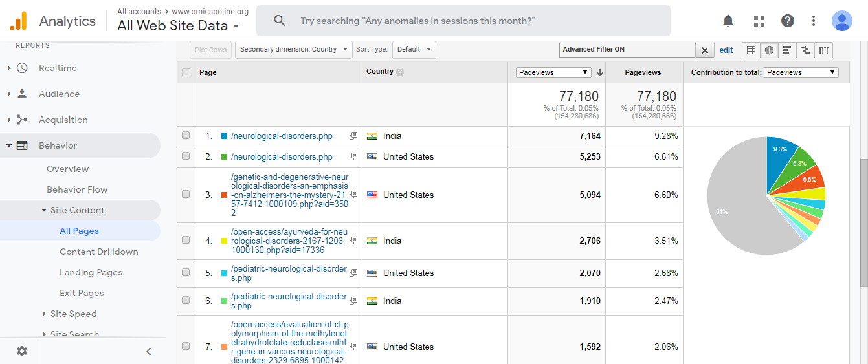868x364 pixels.
Task: Open the help question mark icon
Action: (788, 21)
